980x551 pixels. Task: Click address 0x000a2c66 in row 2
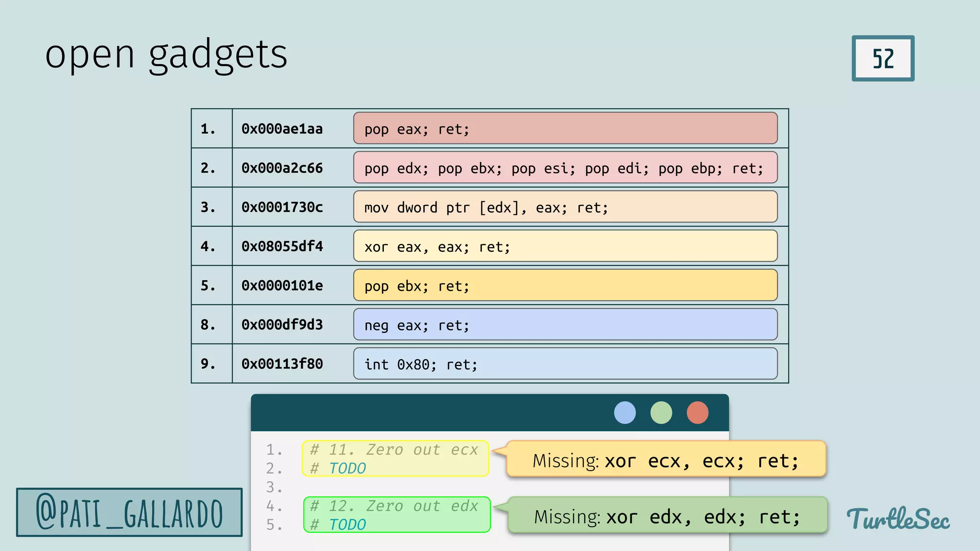click(x=282, y=168)
